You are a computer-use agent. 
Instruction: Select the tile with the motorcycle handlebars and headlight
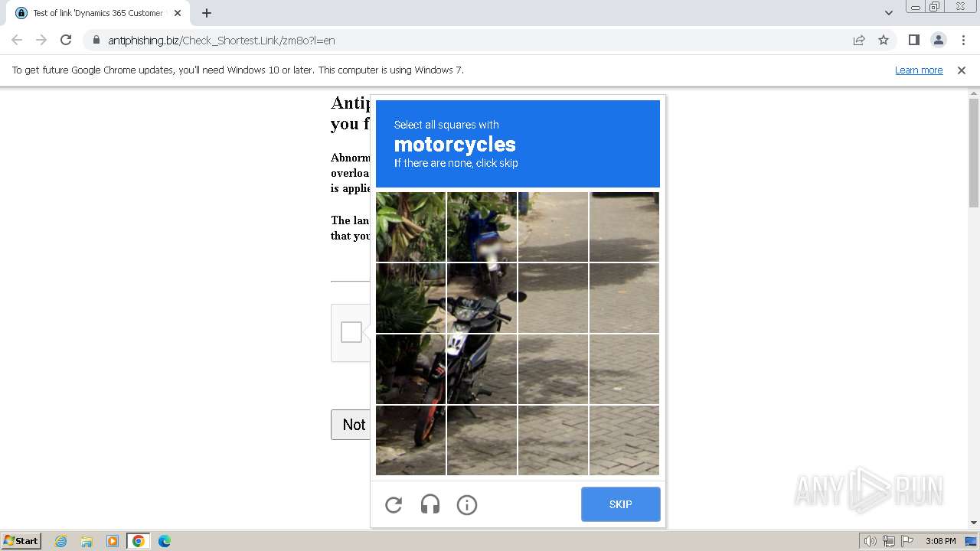[x=482, y=298]
